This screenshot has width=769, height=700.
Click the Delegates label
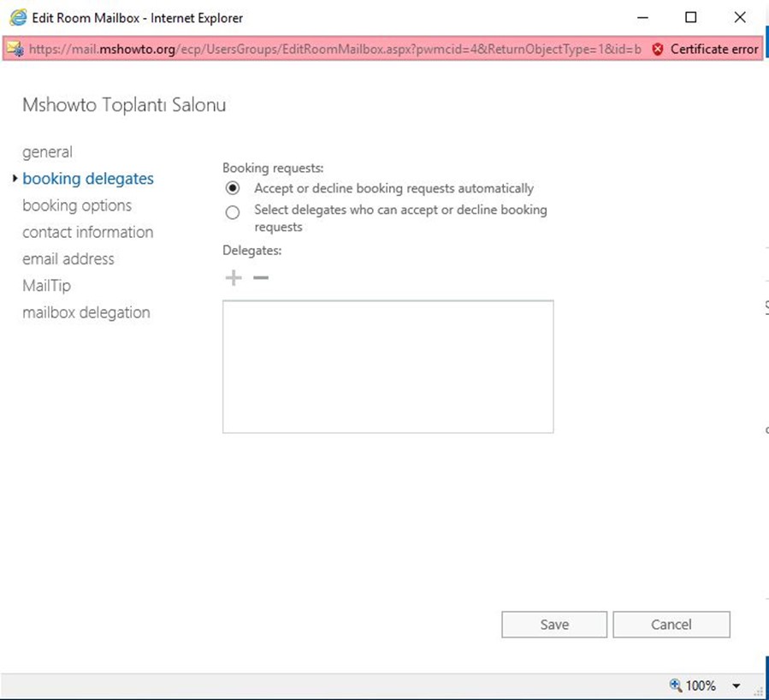(x=252, y=250)
